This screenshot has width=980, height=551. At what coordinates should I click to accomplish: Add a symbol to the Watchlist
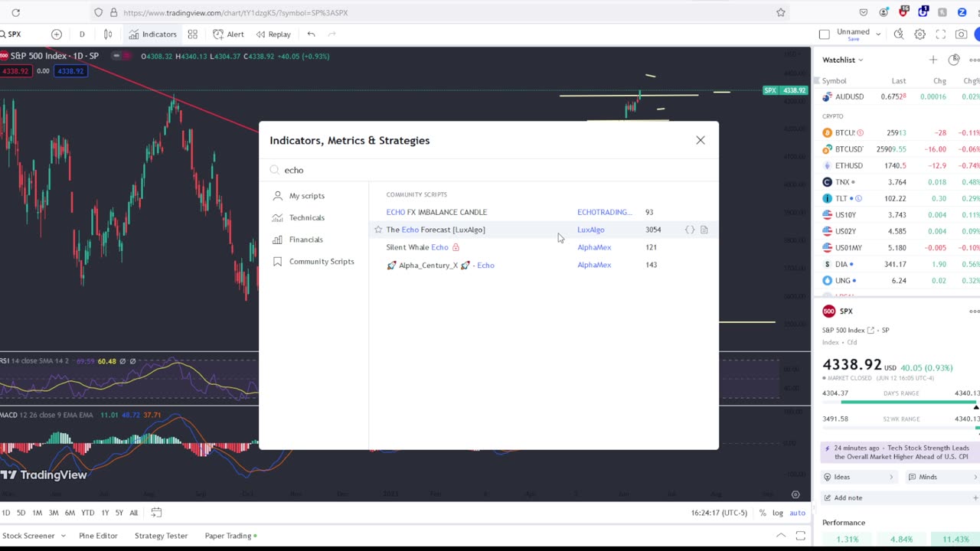(x=933, y=60)
